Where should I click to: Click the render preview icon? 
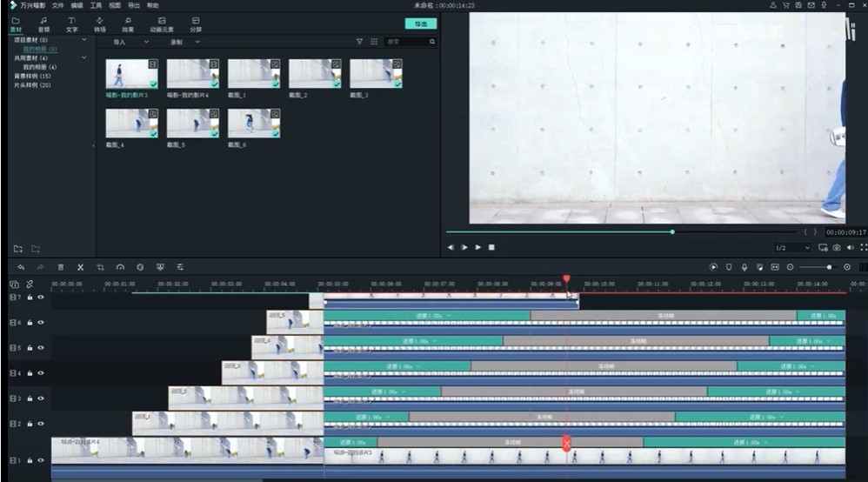tap(713, 267)
